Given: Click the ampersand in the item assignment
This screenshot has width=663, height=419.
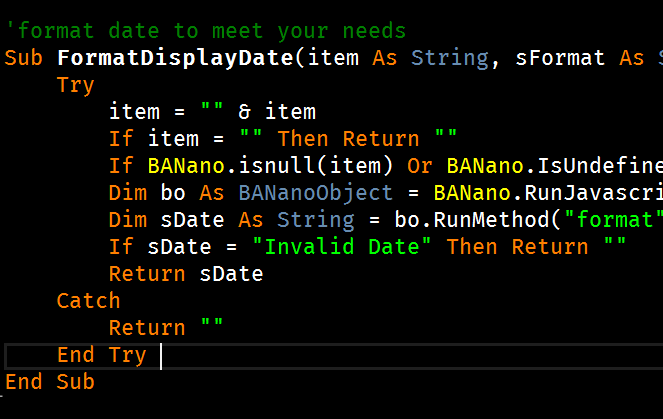Looking at the screenshot, I should coord(245,111).
